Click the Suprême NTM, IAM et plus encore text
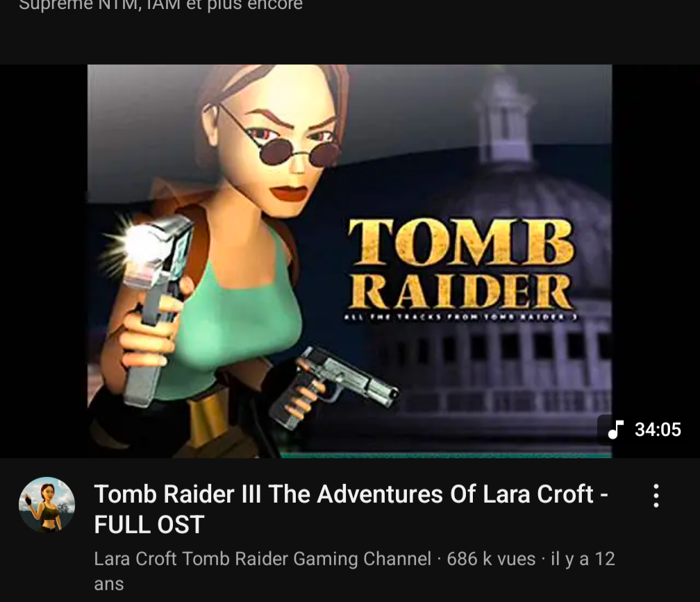The height and width of the screenshot is (602, 700). [x=160, y=5]
